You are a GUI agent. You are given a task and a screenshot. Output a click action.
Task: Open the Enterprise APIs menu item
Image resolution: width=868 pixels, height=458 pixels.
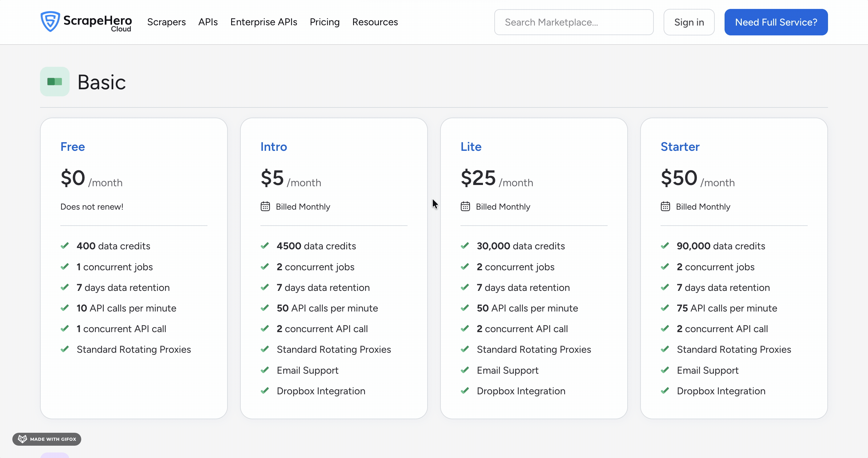pos(263,22)
